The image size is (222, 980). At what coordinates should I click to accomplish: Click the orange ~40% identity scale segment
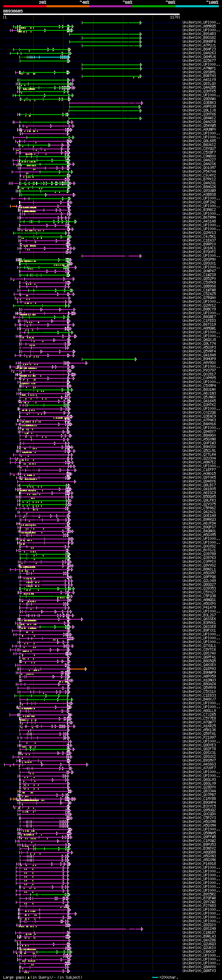(68, 6)
